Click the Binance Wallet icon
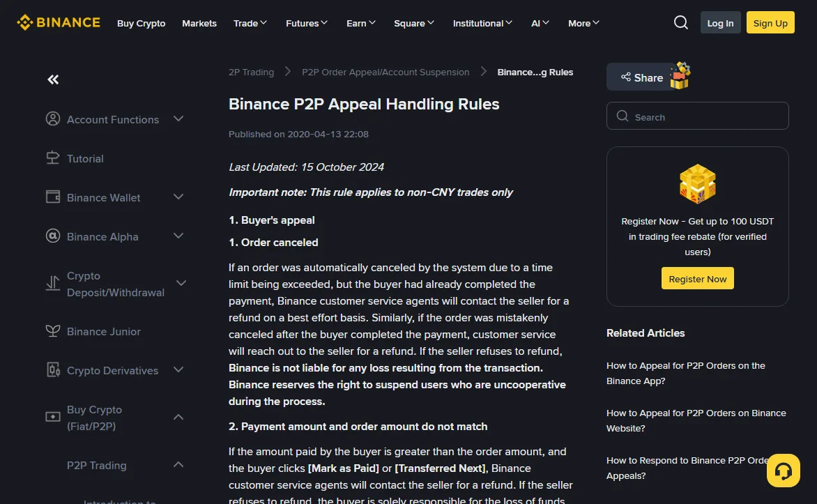The image size is (817, 504). coord(52,197)
